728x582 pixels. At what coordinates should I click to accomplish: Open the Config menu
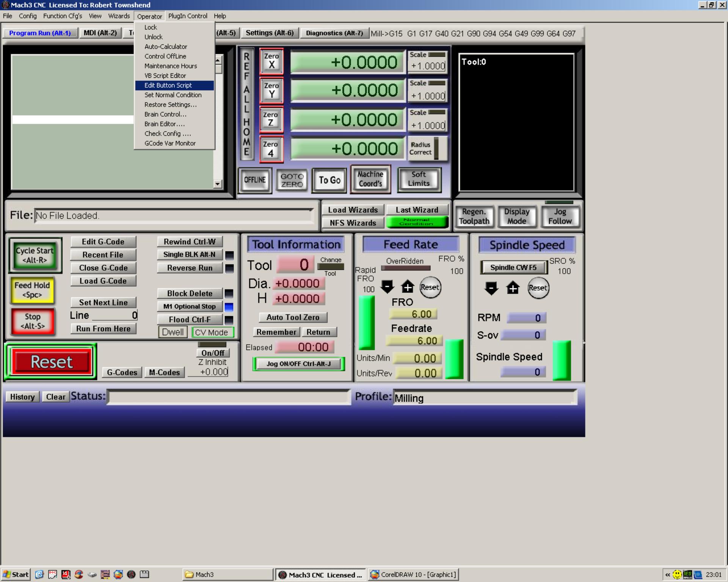[x=28, y=16]
